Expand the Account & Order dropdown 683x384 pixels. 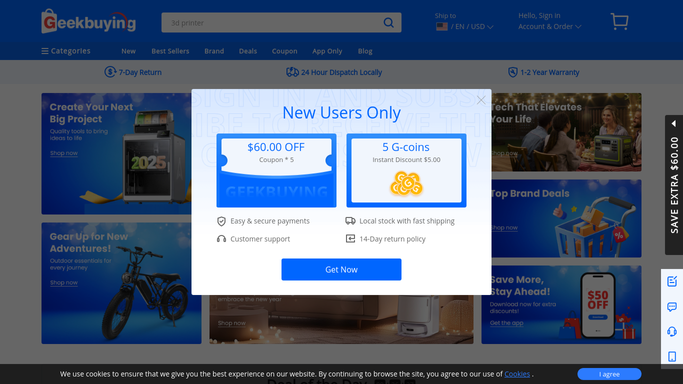click(x=550, y=27)
